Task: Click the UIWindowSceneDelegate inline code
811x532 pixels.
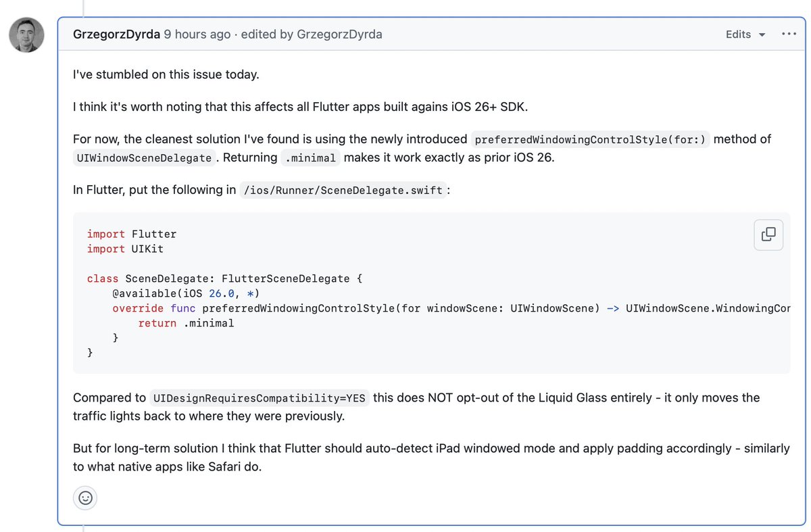Action: [144, 158]
